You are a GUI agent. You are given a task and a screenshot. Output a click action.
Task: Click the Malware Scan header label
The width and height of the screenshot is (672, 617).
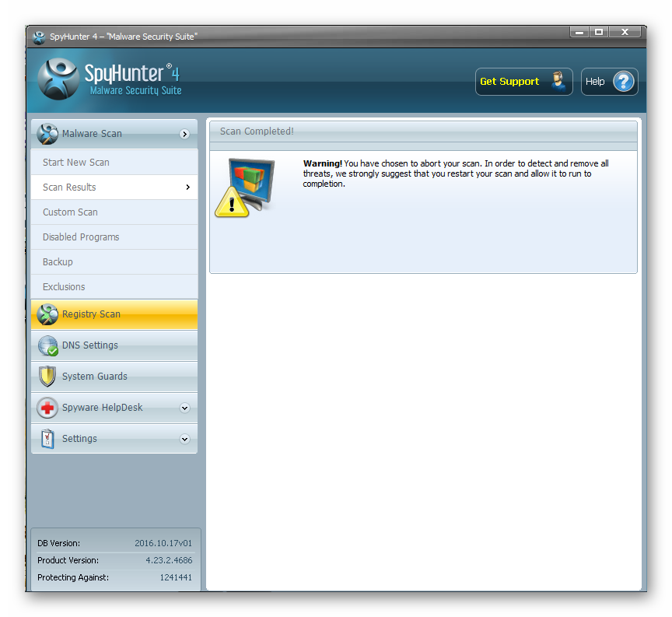coord(92,134)
